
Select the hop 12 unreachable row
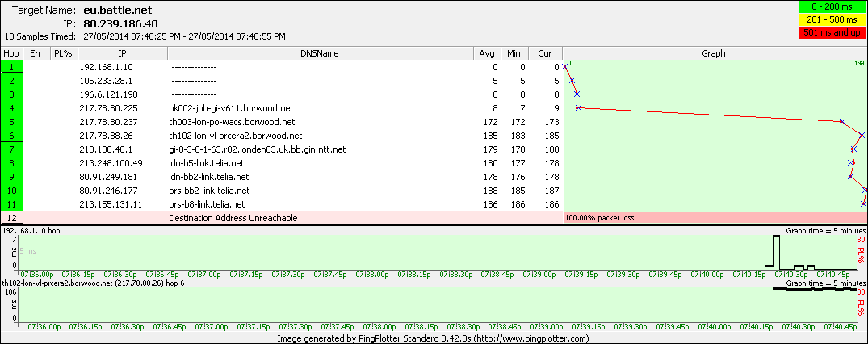tap(434, 218)
